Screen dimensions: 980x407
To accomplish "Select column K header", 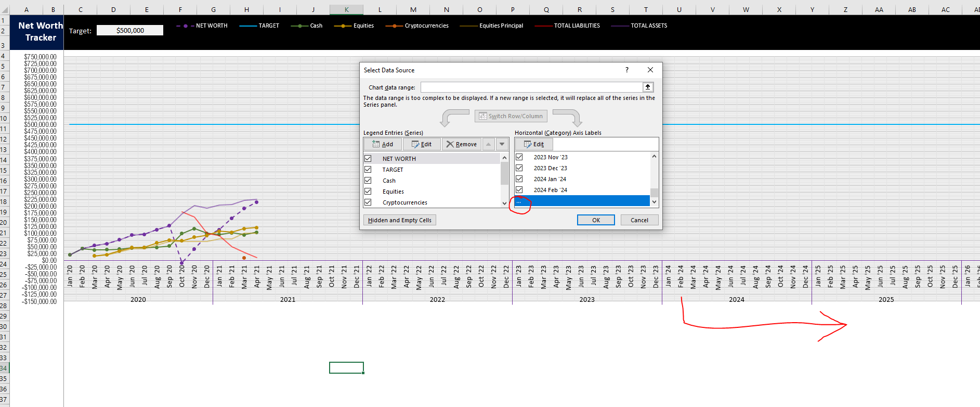I will [x=347, y=9].
